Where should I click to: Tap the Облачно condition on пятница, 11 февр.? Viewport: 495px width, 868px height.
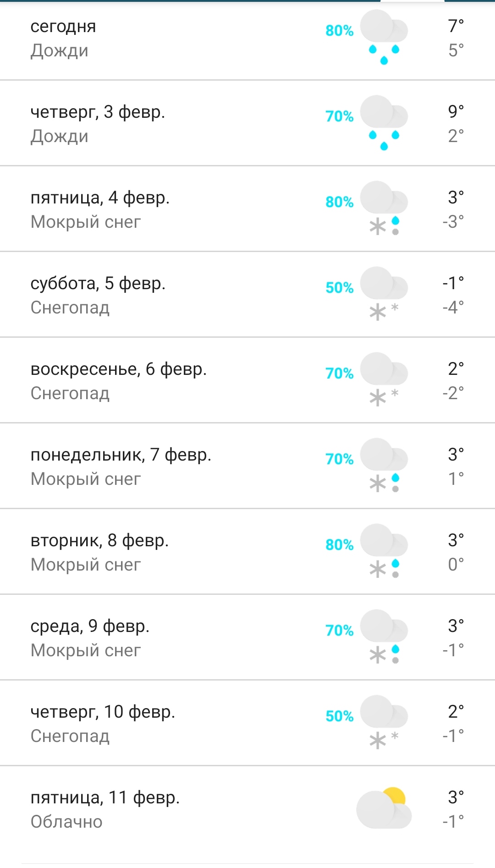click(x=66, y=822)
